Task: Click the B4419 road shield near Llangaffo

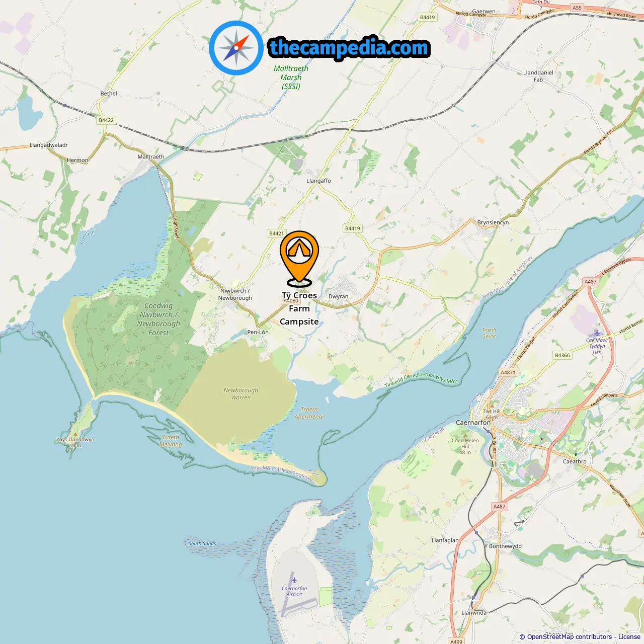Action: [x=353, y=228]
